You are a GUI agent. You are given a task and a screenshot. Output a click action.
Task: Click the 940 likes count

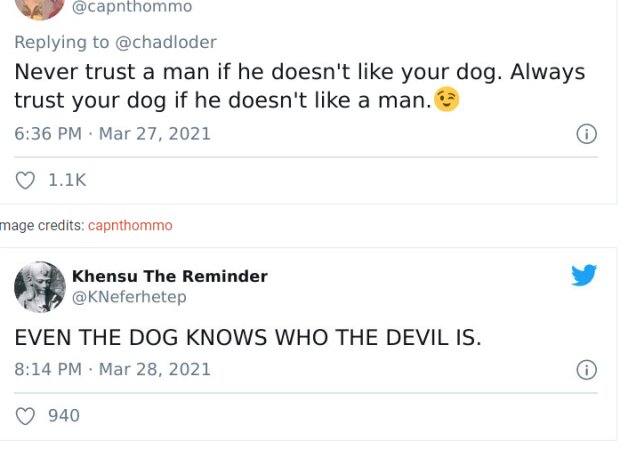point(64,415)
